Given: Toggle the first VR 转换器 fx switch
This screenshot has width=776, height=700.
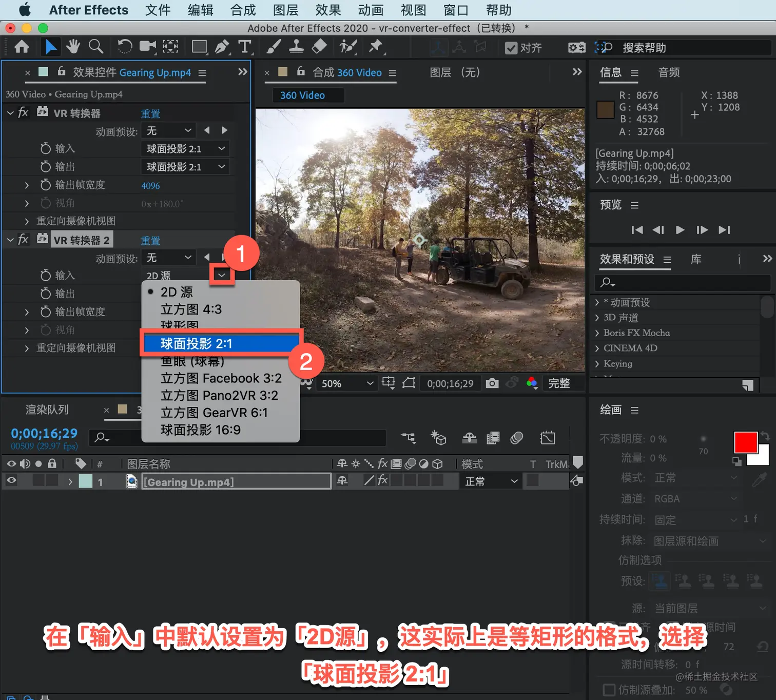Looking at the screenshot, I should 23,112.
